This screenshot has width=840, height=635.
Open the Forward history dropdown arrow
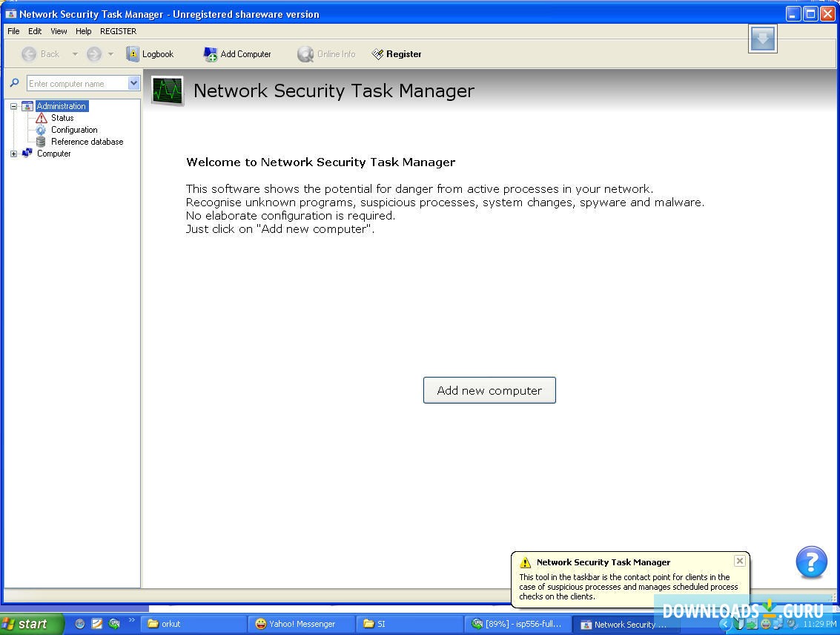111,54
